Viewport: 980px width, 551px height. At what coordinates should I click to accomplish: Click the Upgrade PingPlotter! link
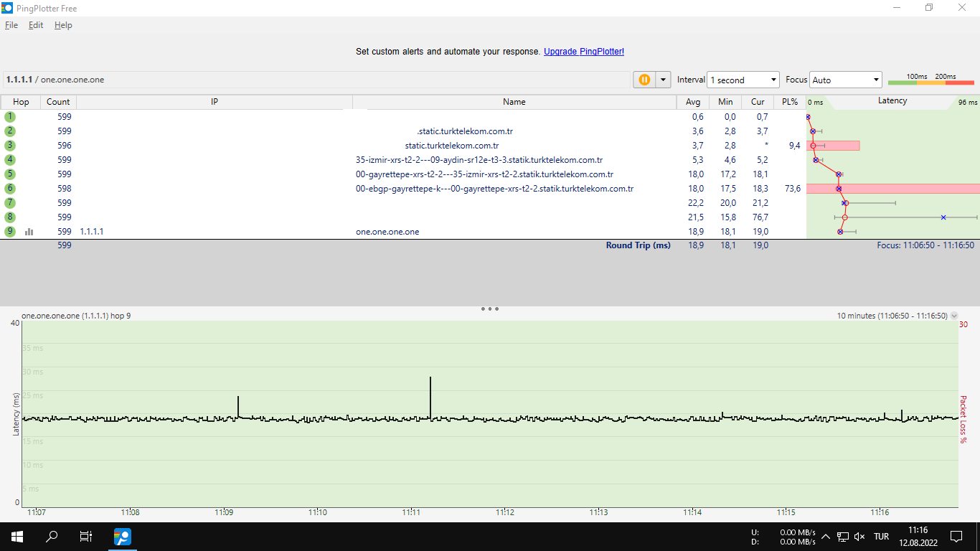point(584,52)
